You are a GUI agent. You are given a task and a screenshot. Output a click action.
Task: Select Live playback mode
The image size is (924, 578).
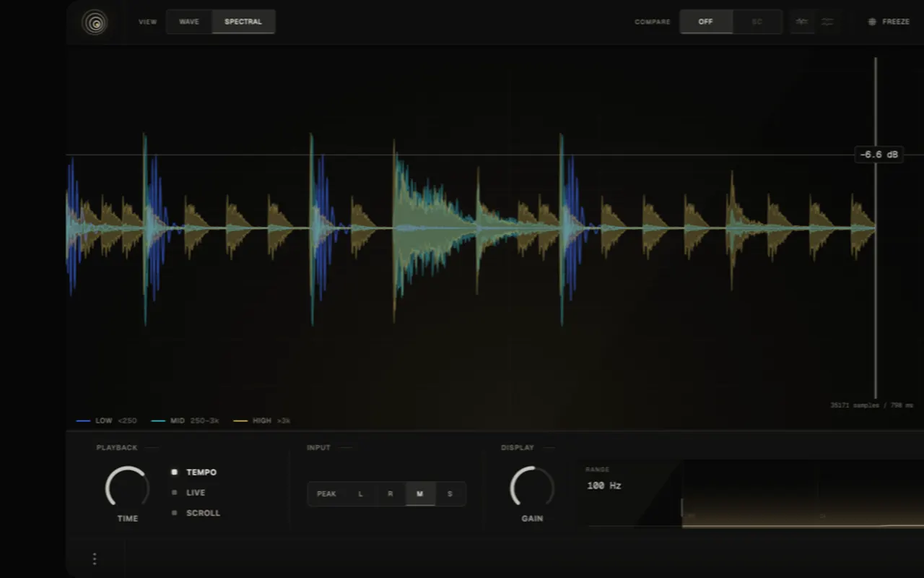point(188,493)
